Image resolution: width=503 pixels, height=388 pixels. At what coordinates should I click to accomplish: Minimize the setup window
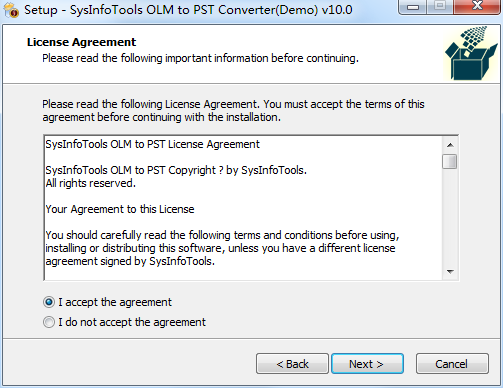point(413,7)
